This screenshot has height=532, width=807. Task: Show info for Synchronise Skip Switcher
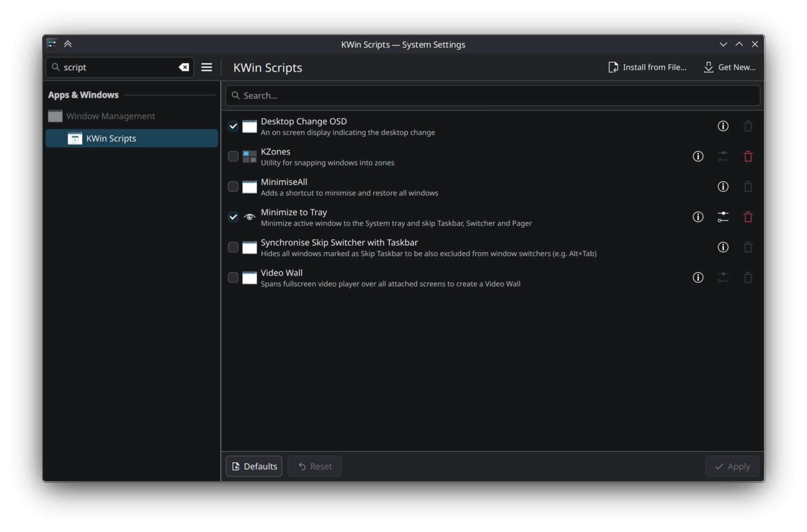723,248
